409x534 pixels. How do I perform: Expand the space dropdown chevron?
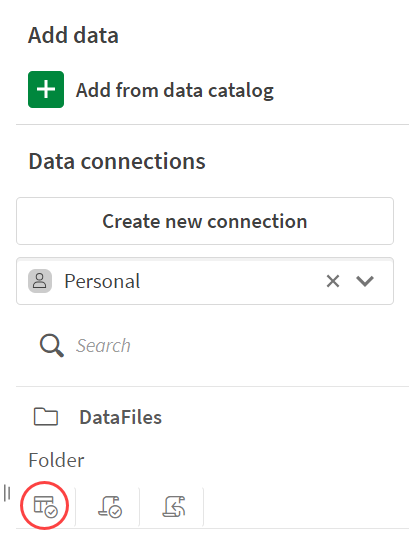tap(365, 281)
